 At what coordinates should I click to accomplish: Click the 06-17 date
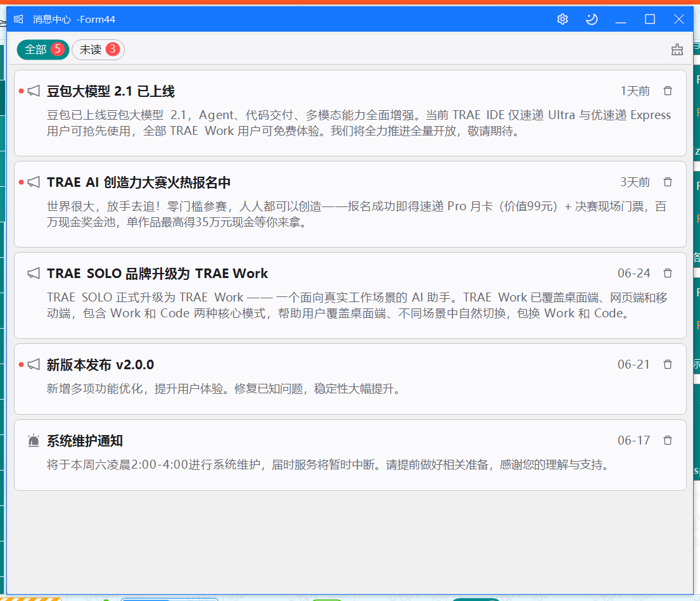(x=634, y=440)
